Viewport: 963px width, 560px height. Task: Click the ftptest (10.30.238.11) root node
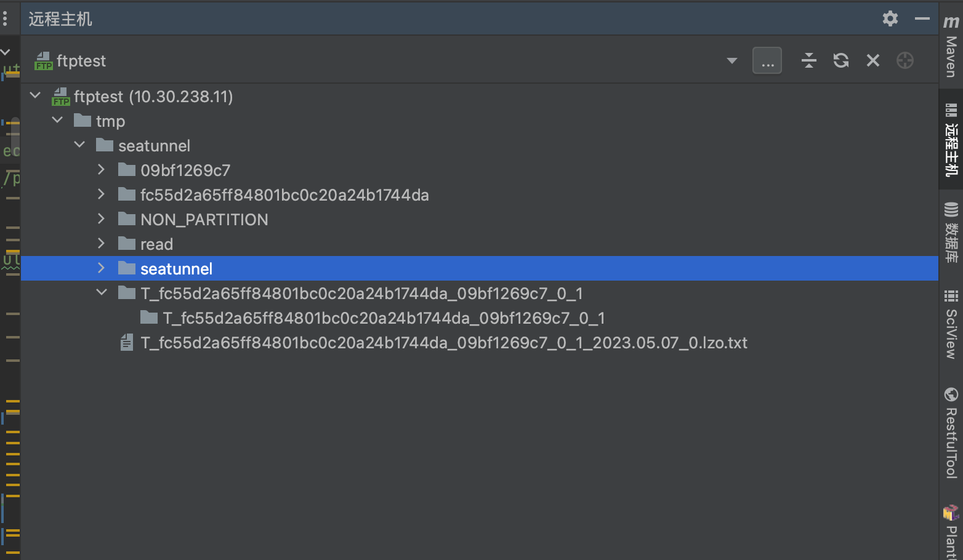click(x=154, y=97)
